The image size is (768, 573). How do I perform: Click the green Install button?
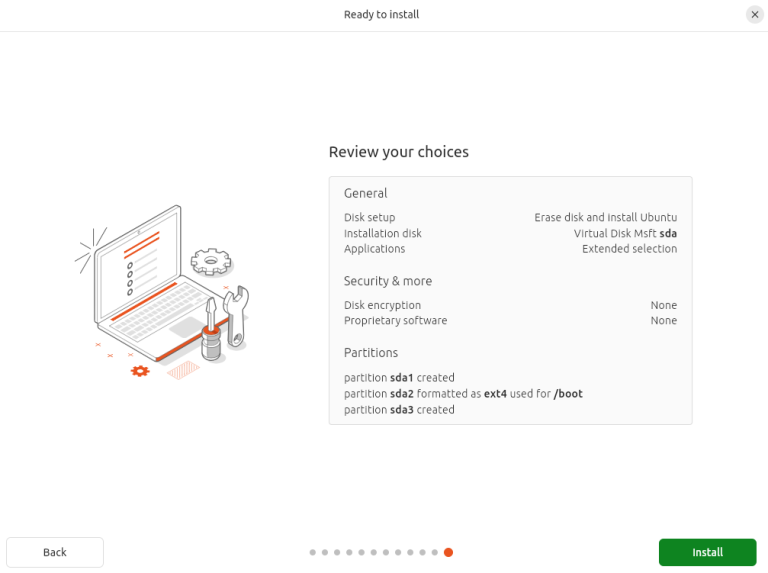tap(707, 552)
